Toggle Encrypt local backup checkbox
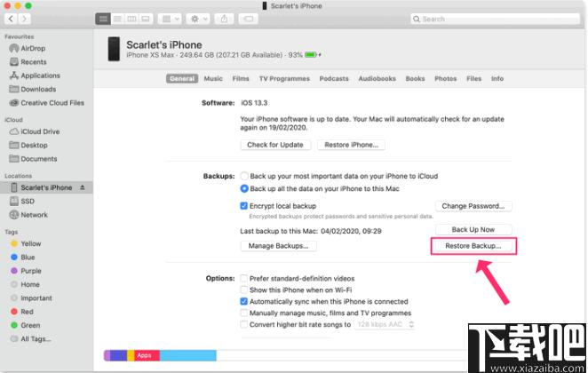This screenshot has height=373, width=588. (243, 206)
